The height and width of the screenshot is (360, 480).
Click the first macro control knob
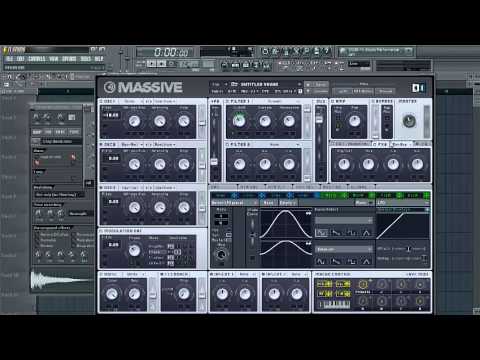[362, 284]
